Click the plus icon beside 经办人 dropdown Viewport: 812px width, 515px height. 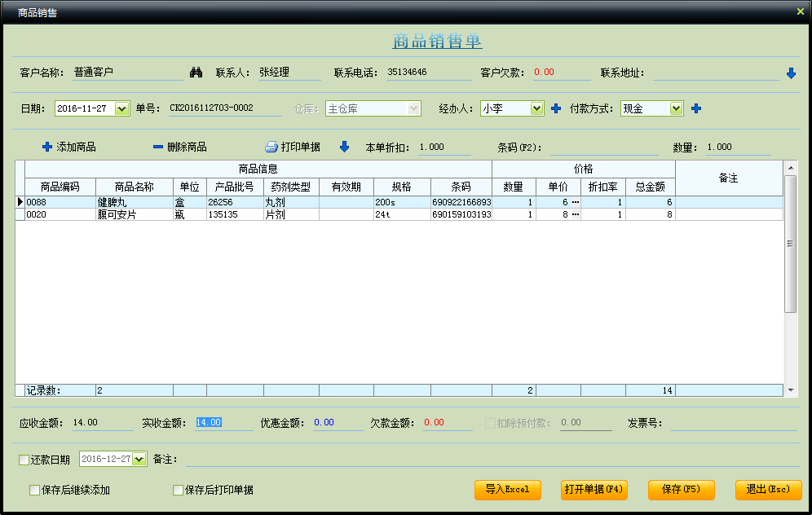pos(556,108)
